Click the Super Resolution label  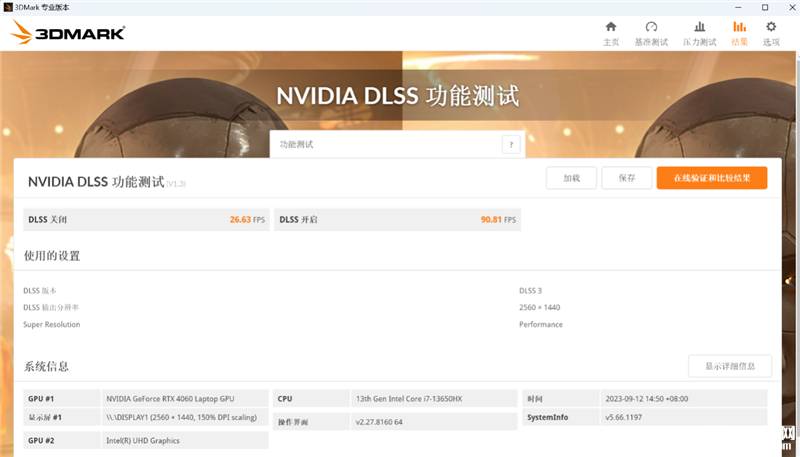[x=52, y=324]
